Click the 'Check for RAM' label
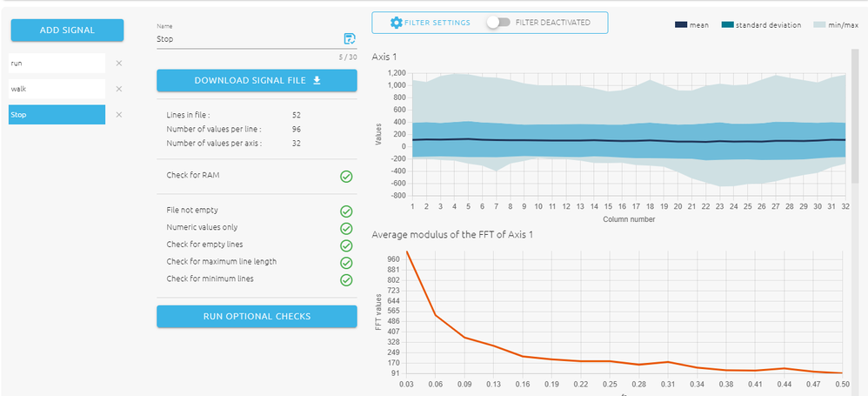This screenshot has height=396, width=868. 192,176
